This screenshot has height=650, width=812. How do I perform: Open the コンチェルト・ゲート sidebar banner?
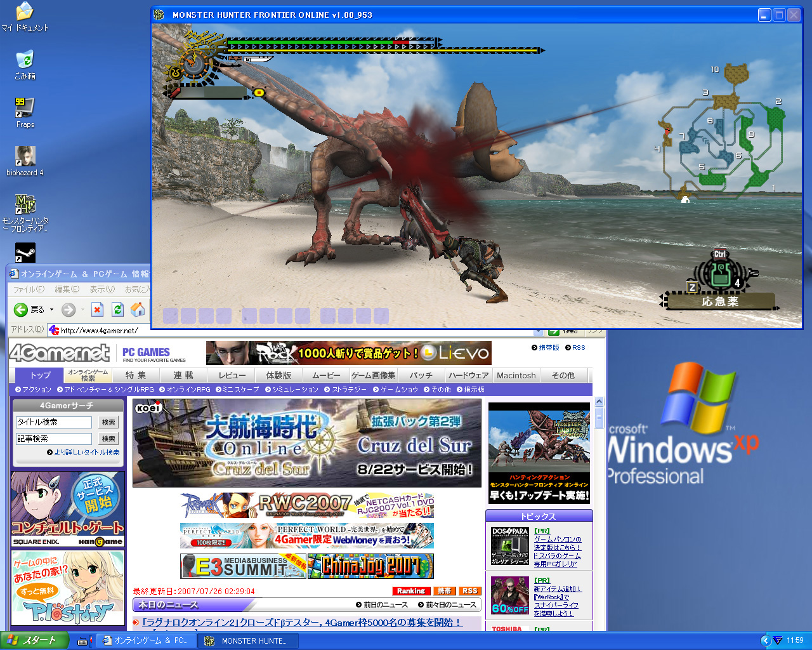pos(68,509)
